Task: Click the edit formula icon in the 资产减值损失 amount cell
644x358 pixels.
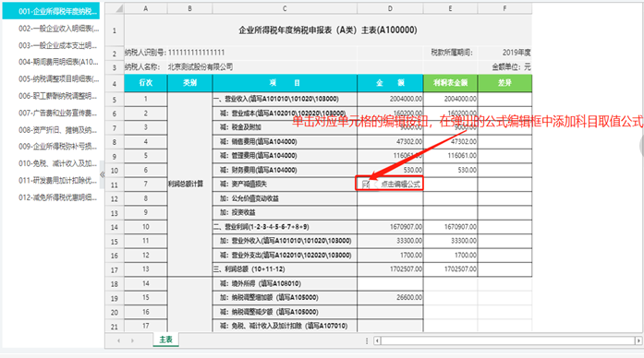Action: point(366,185)
